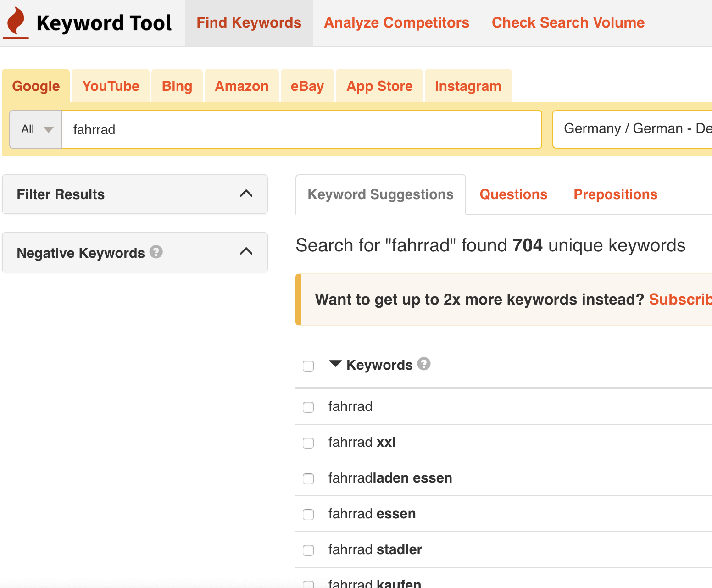Viewport: 712px width, 588px height.
Task: Select the 'fahrradladen essen' checkbox
Action: pos(308,478)
